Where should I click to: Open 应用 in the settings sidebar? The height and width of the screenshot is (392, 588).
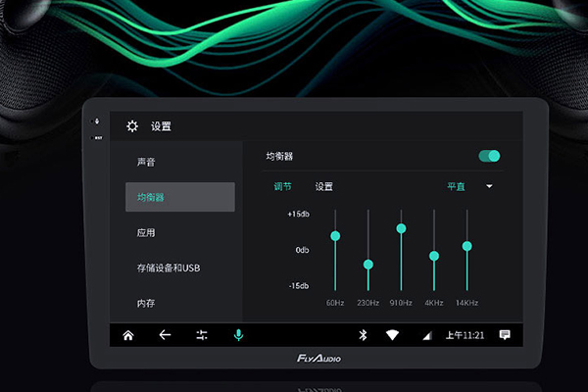pos(146,232)
